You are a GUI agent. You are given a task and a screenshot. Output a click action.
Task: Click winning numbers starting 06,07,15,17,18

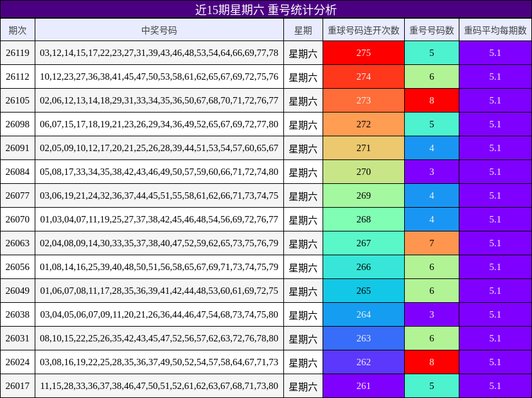point(159,124)
